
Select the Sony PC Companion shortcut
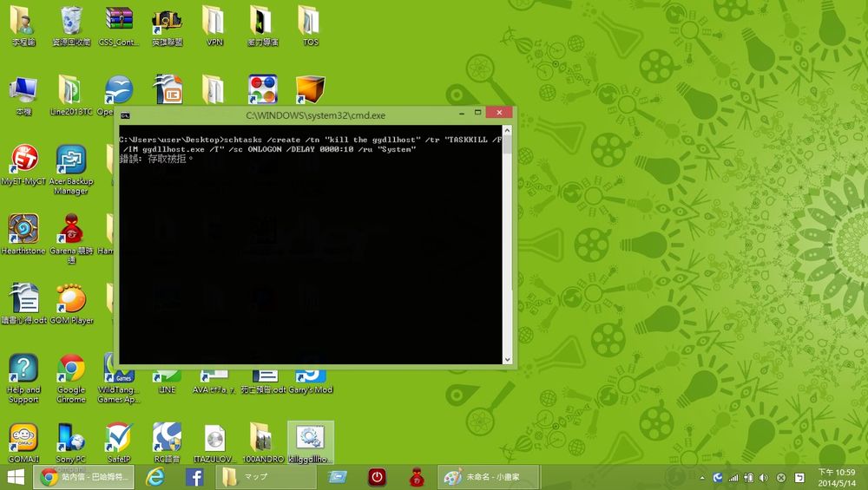coord(71,443)
